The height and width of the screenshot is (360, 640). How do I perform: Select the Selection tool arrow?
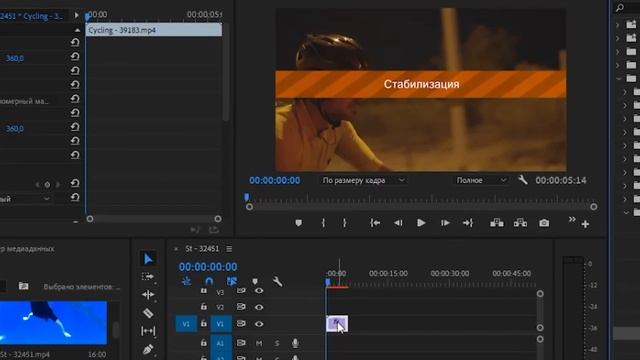coord(148,259)
